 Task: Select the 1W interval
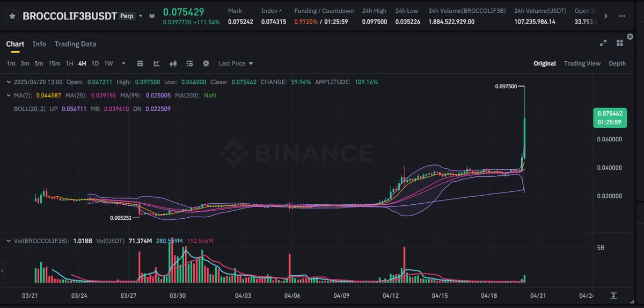pos(108,63)
